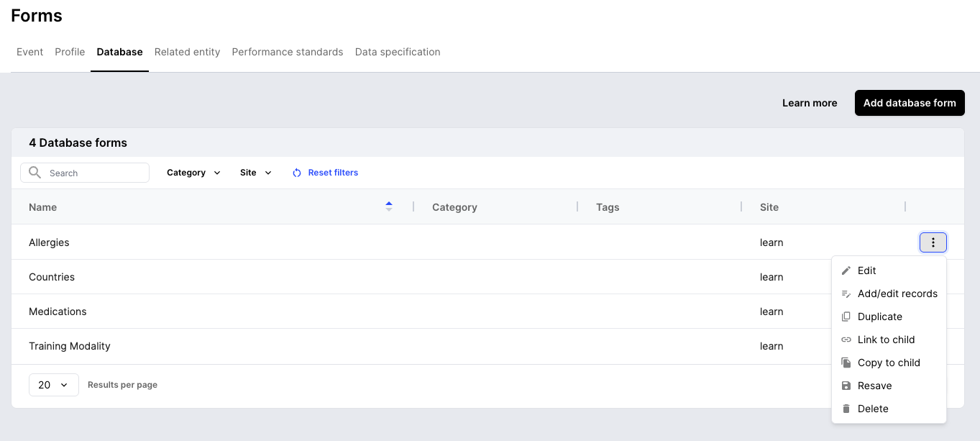
Task: Click the chain link icon for Link to child
Action: coord(846,340)
